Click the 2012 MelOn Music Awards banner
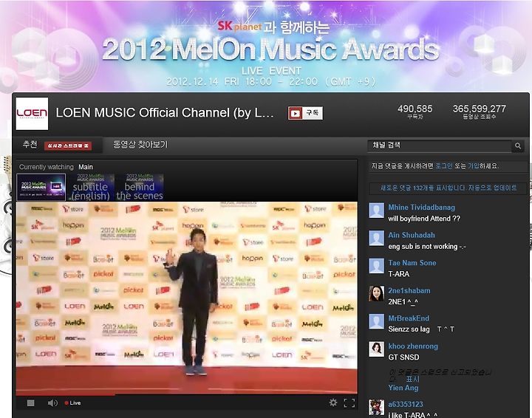 tap(270, 49)
